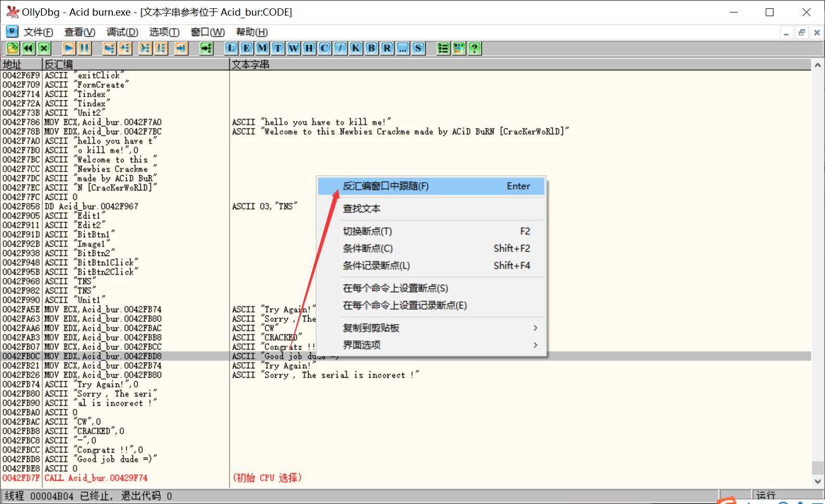This screenshot has height=504, width=825.
Task: Select 在每个命令上设置断点(S) entry
Action: [x=431, y=288]
